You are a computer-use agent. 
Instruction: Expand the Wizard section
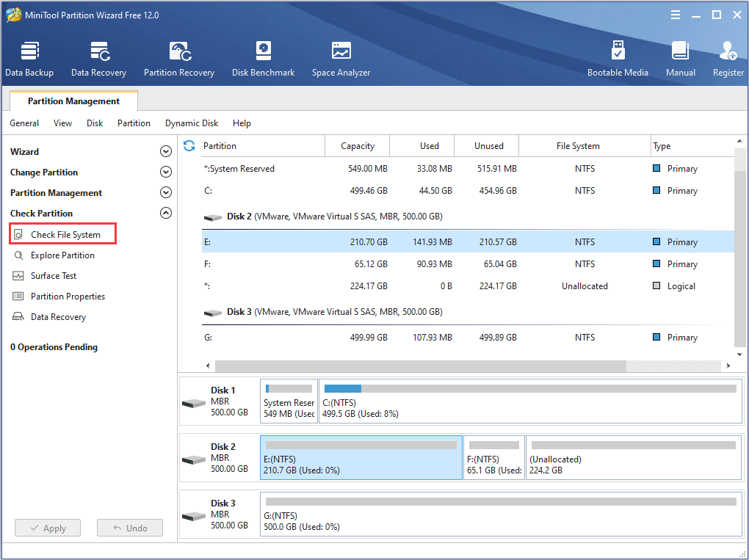pyautogui.click(x=166, y=151)
